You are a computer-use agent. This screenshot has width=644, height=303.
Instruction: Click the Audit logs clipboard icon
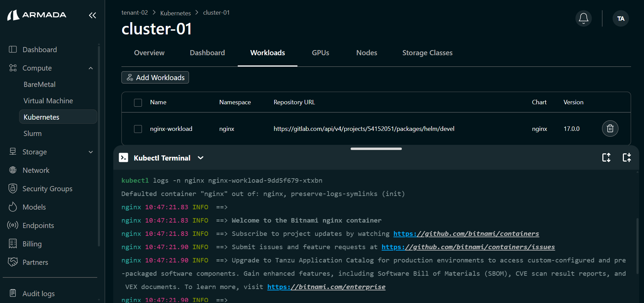[x=13, y=293]
